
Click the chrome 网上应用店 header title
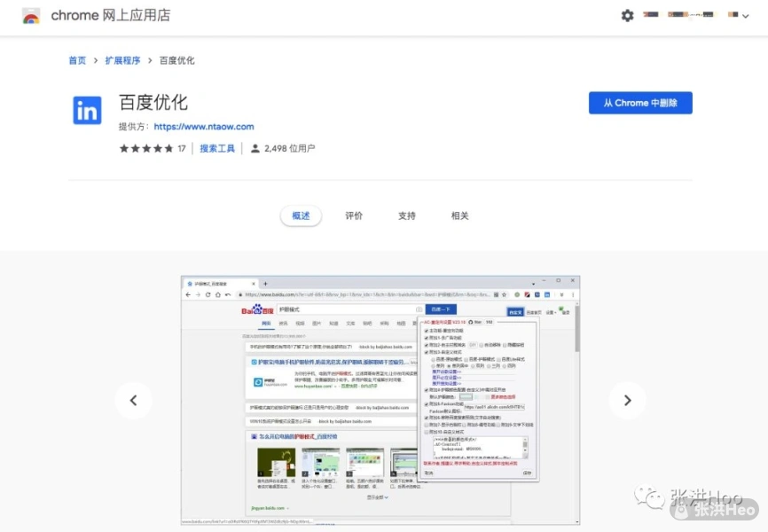coord(111,15)
